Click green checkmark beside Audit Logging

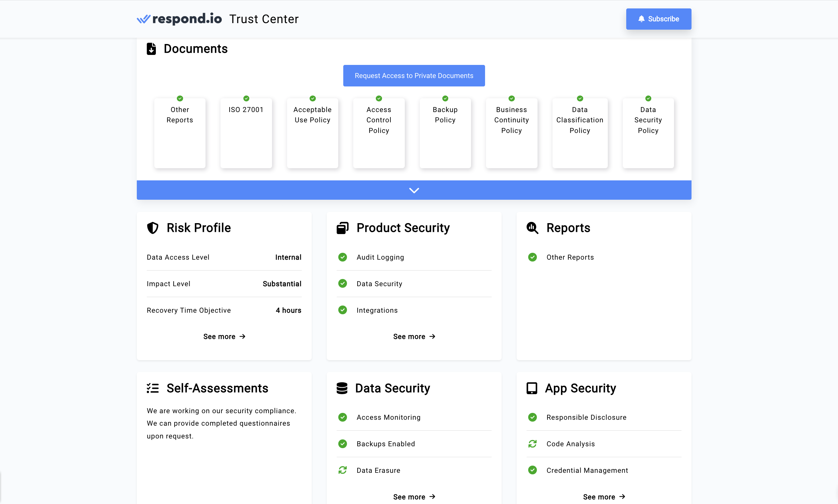[x=343, y=257]
